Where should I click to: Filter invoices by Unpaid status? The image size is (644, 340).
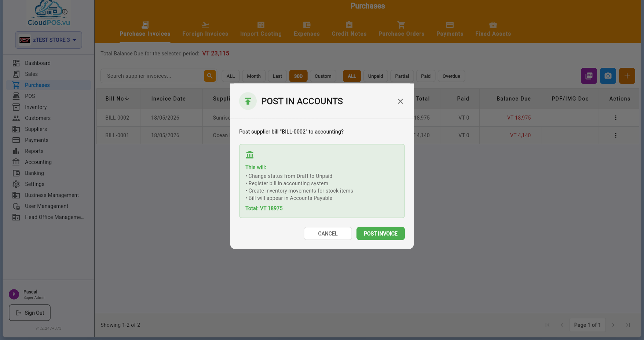point(376,76)
